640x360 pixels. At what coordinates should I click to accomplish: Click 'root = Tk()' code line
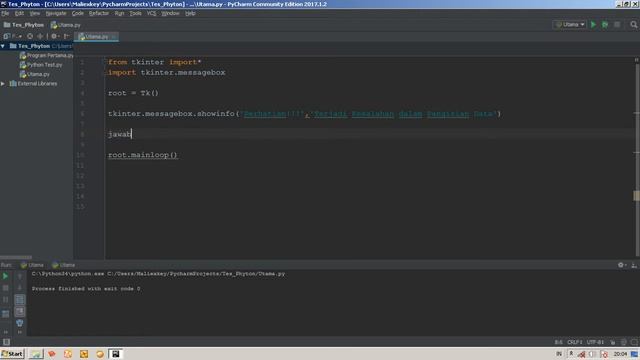[133, 93]
